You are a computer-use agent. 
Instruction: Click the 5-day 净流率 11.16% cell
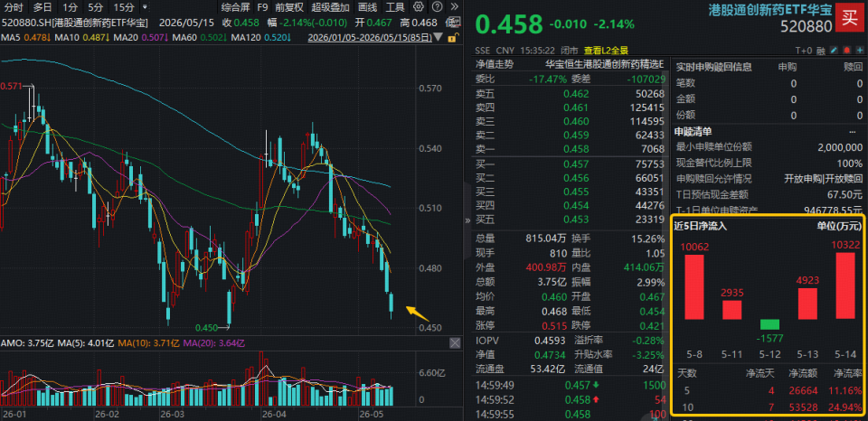tap(847, 391)
